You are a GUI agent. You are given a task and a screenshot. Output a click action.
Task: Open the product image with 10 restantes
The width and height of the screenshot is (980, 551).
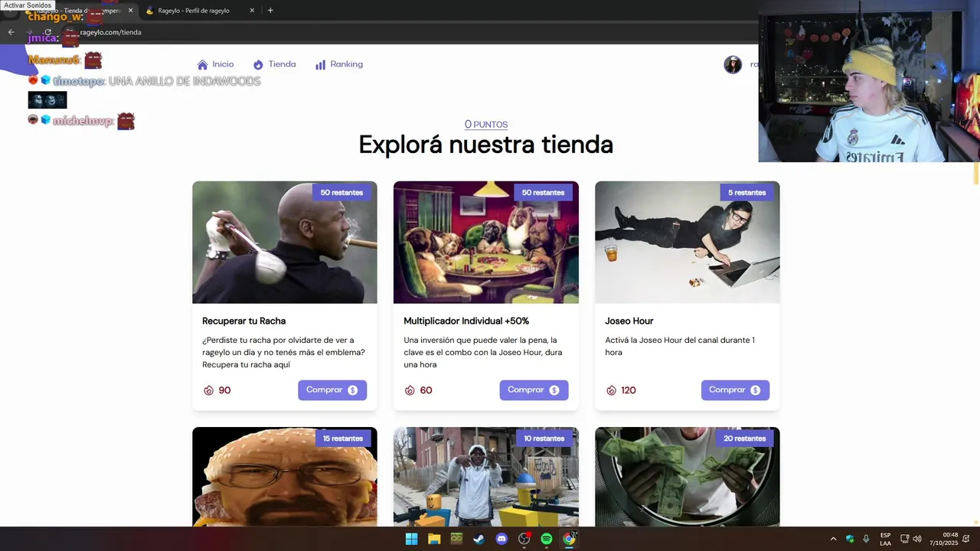point(486,477)
